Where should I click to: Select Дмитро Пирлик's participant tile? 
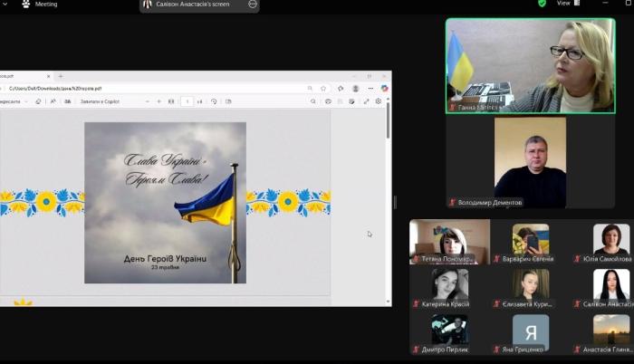pos(449,333)
